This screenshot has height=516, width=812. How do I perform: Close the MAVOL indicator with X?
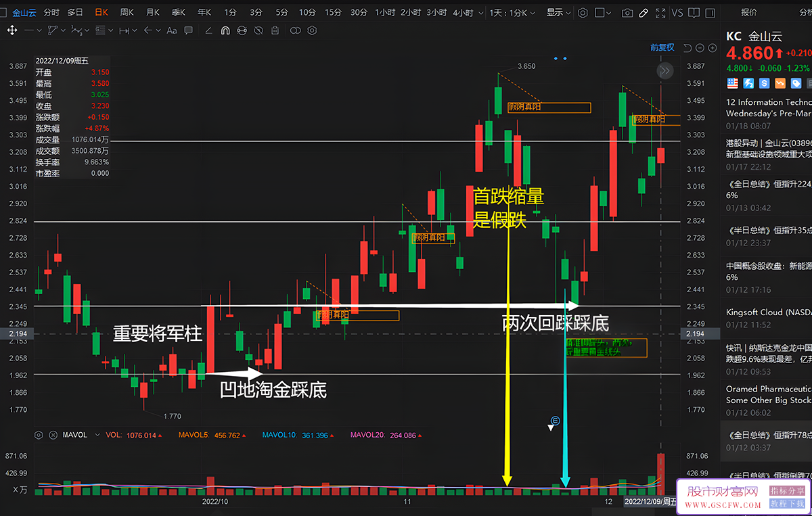pyautogui.click(x=53, y=435)
